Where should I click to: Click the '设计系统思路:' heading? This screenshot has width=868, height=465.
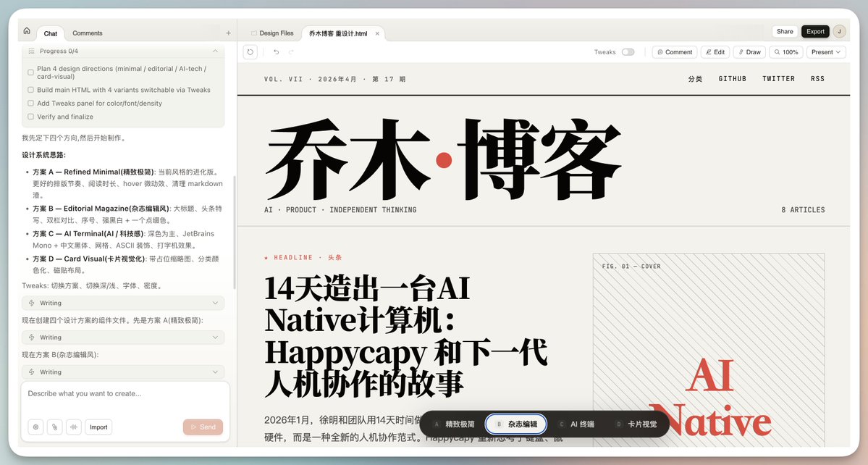pyautogui.click(x=43, y=155)
